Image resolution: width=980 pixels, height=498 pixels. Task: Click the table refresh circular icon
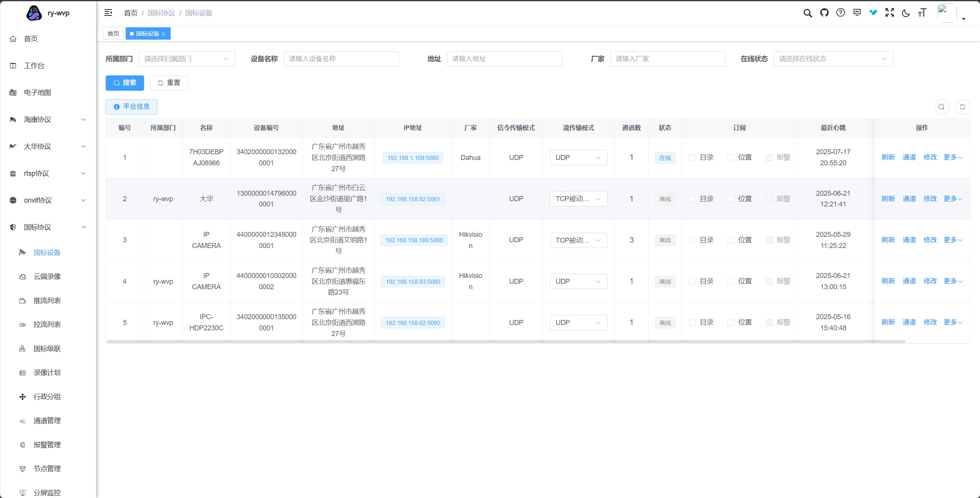pyautogui.click(x=962, y=107)
